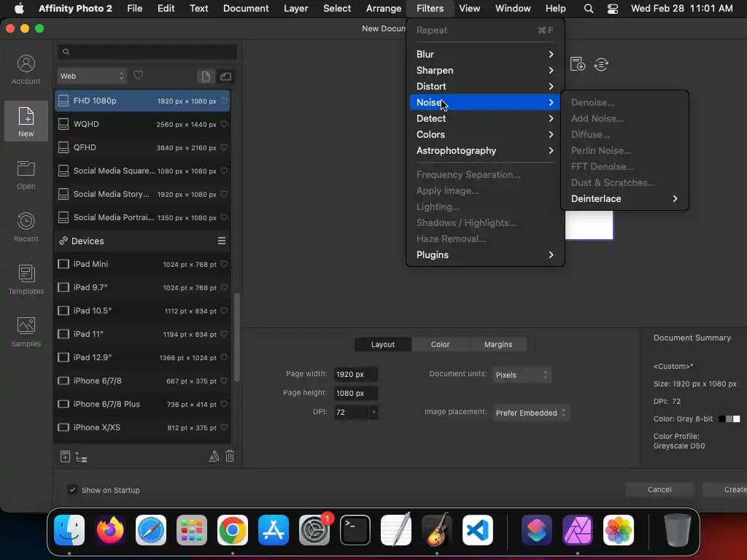Set landscape page orientation
The height and width of the screenshot is (560, 747).
[225, 76]
